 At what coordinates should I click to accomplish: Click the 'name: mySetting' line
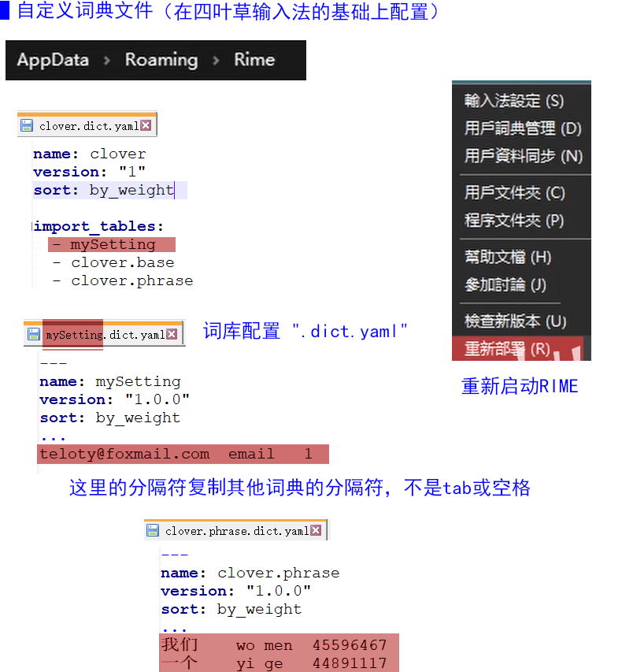[110, 381]
